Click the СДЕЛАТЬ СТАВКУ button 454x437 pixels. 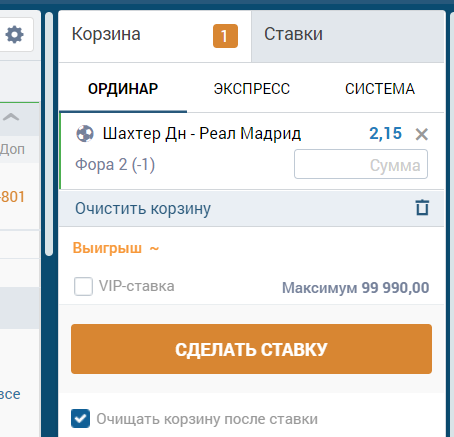click(x=251, y=349)
